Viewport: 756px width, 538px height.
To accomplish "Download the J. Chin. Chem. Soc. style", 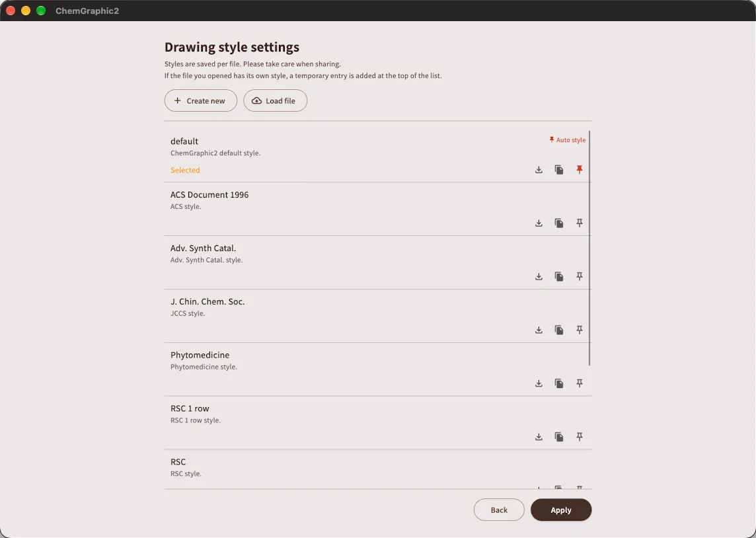I will [x=539, y=330].
